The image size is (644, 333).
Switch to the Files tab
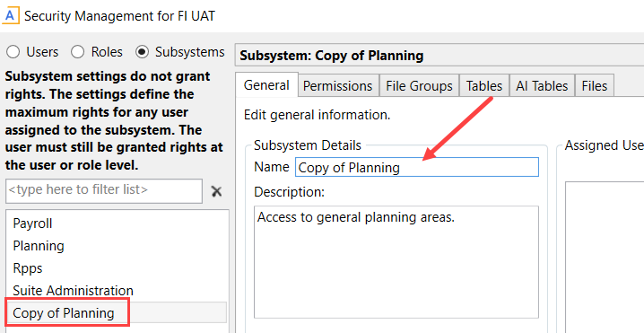tap(595, 85)
